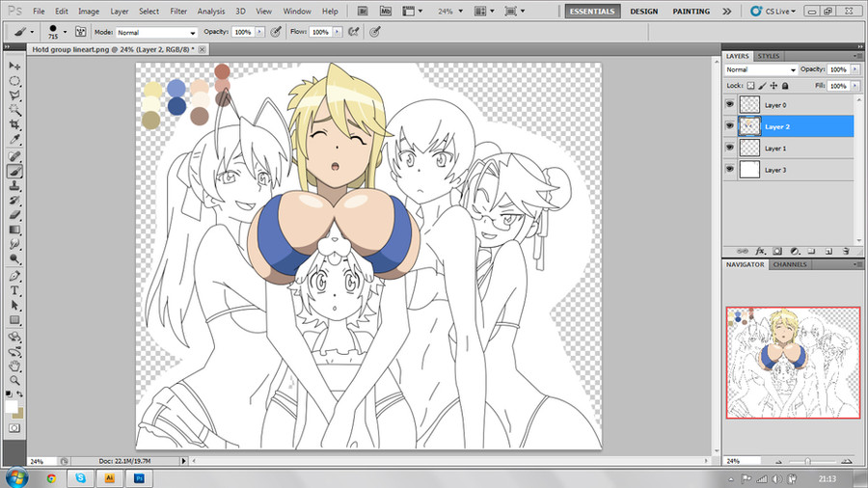868x488 pixels.
Task: Toggle the Brush panel button
Action: tap(80, 32)
